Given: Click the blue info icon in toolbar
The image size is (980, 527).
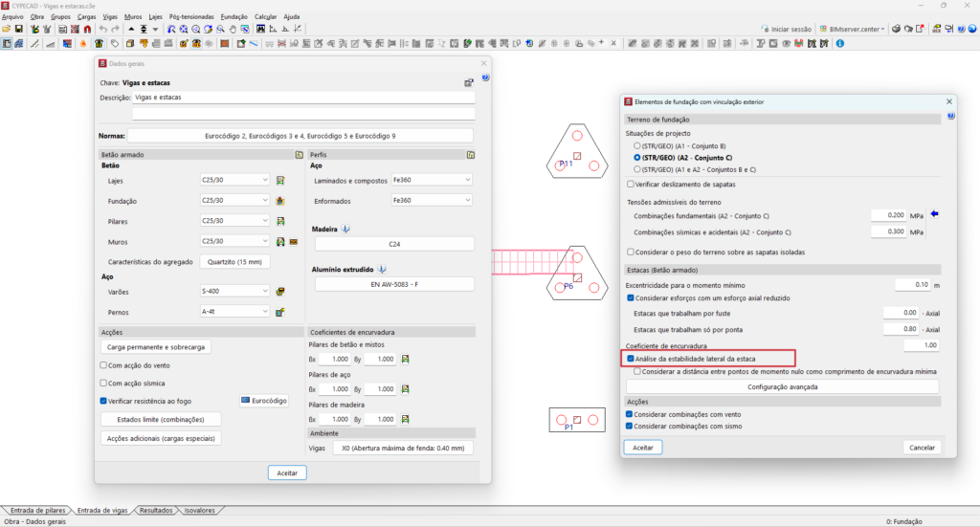Looking at the screenshot, I should [840, 44].
